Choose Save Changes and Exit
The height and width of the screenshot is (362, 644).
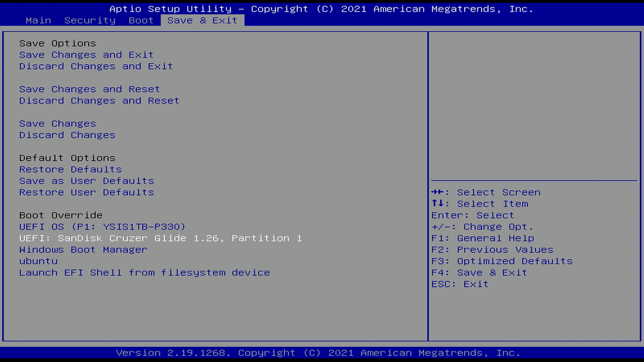pos(86,55)
